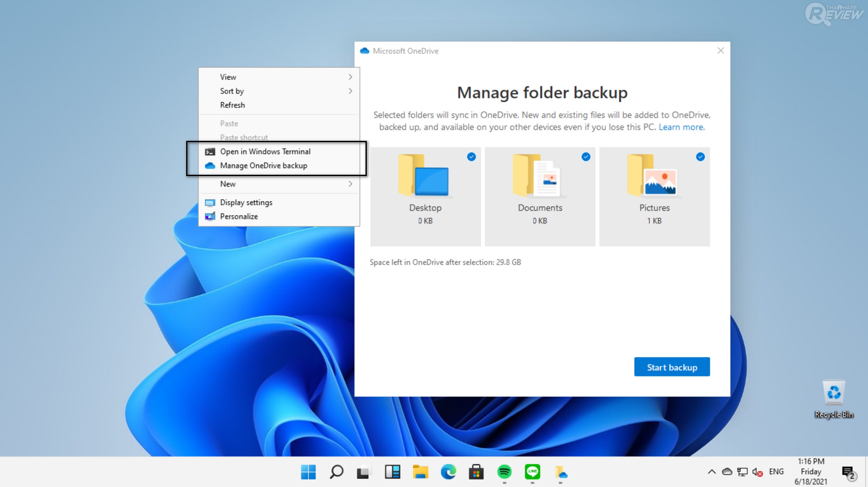
Task: Open Microsoft Store taskbar icon
Action: point(476,471)
